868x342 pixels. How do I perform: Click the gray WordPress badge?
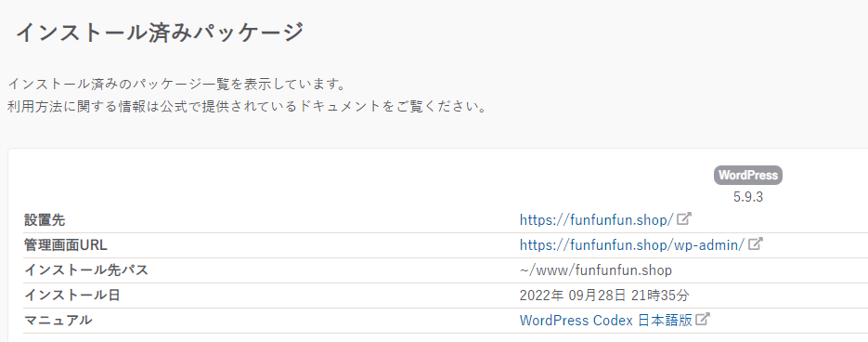pyautogui.click(x=748, y=175)
